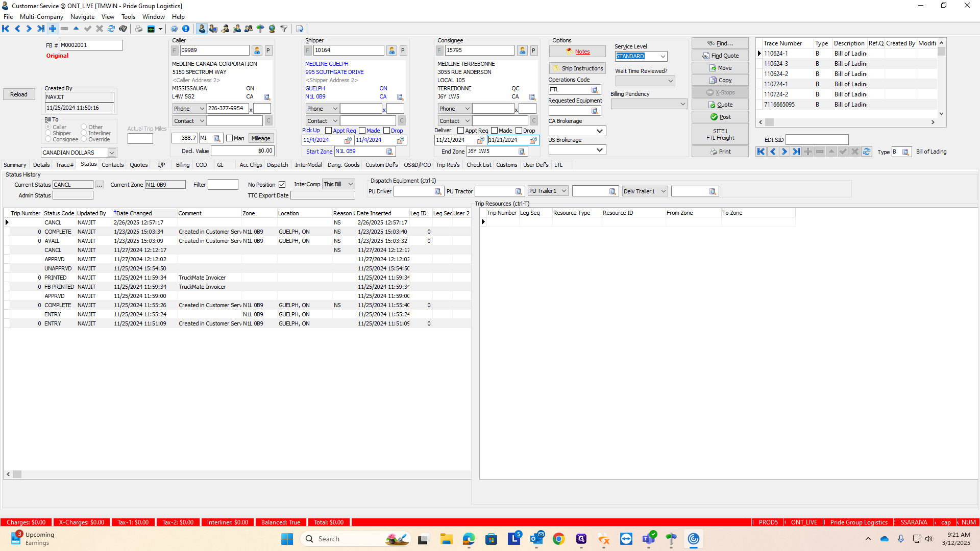Click the FB # input field
Viewport: 980px width, 551px height.
(x=91, y=45)
